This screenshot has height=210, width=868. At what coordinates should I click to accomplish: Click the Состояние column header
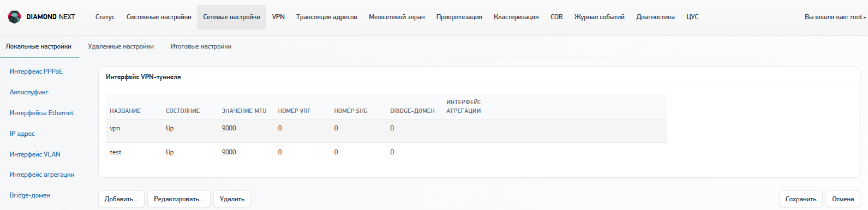[183, 111]
